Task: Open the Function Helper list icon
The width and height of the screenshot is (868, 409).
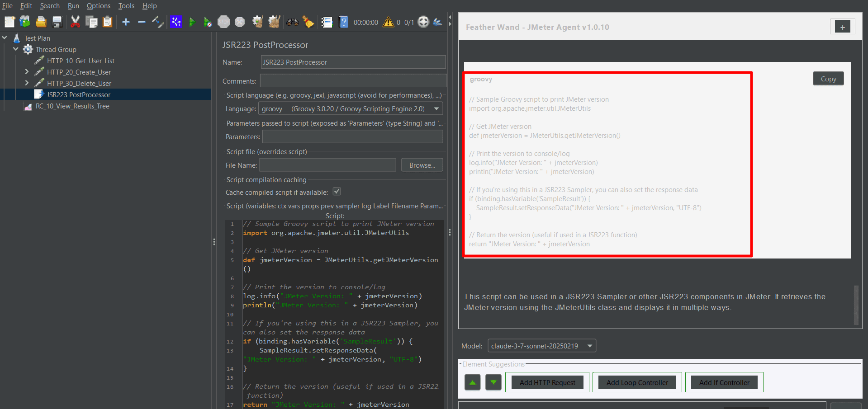Action: (x=327, y=22)
